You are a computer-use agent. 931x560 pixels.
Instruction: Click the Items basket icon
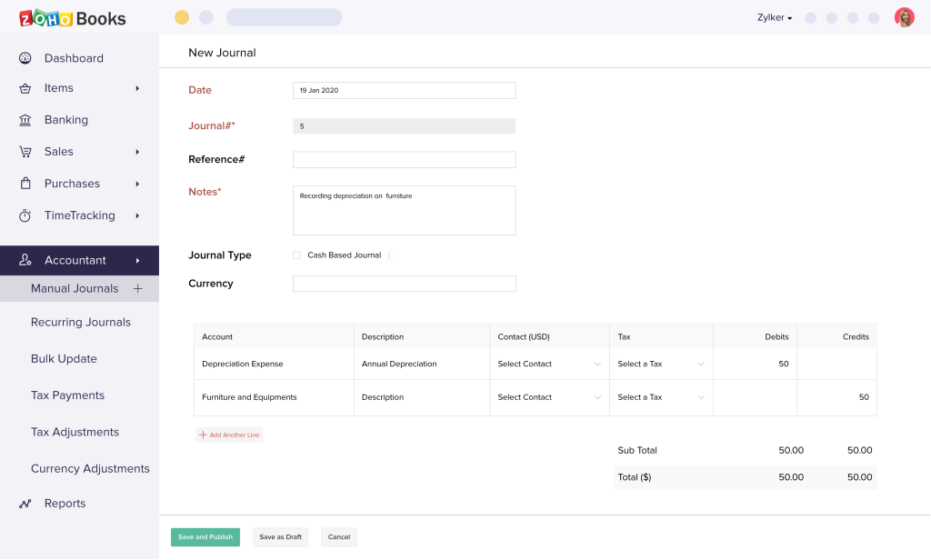coord(25,88)
